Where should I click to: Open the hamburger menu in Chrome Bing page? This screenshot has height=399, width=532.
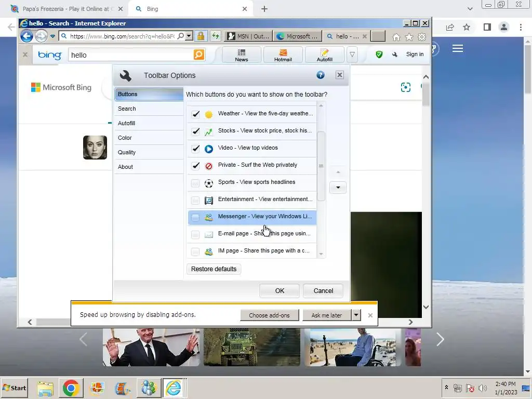pos(458,48)
